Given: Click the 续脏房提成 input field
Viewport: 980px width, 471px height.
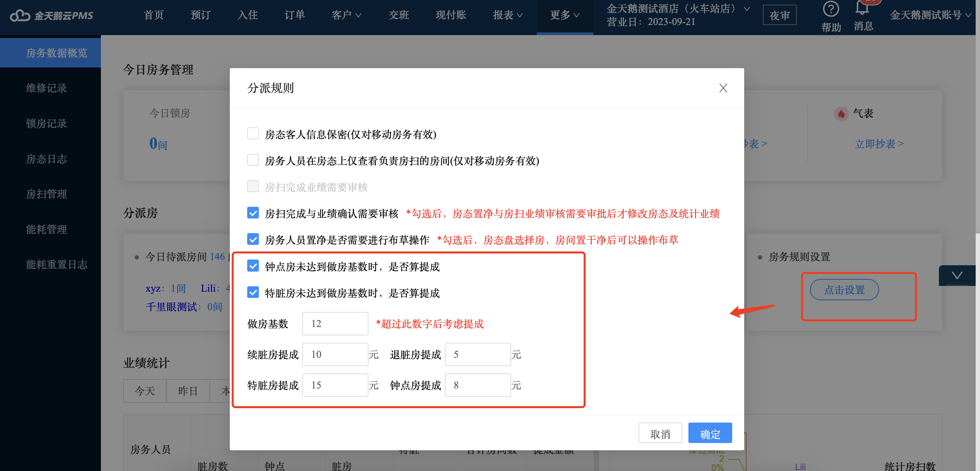Looking at the screenshot, I should click(335, 354).
